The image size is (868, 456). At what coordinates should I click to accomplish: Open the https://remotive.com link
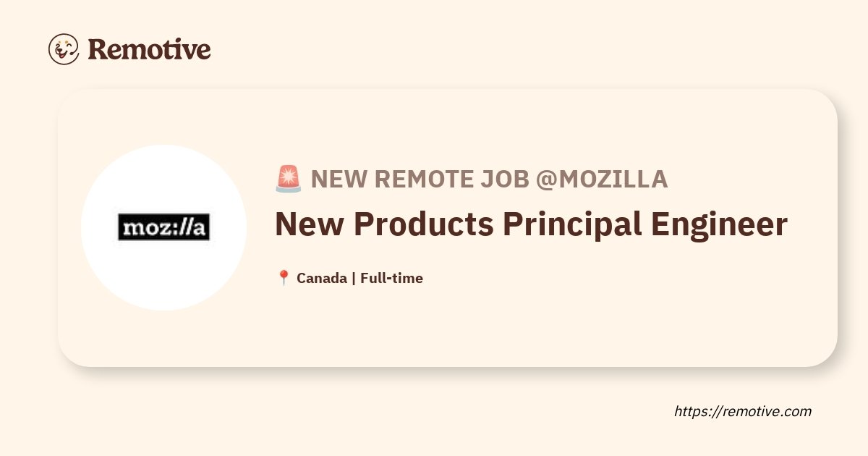pos(743,411)
